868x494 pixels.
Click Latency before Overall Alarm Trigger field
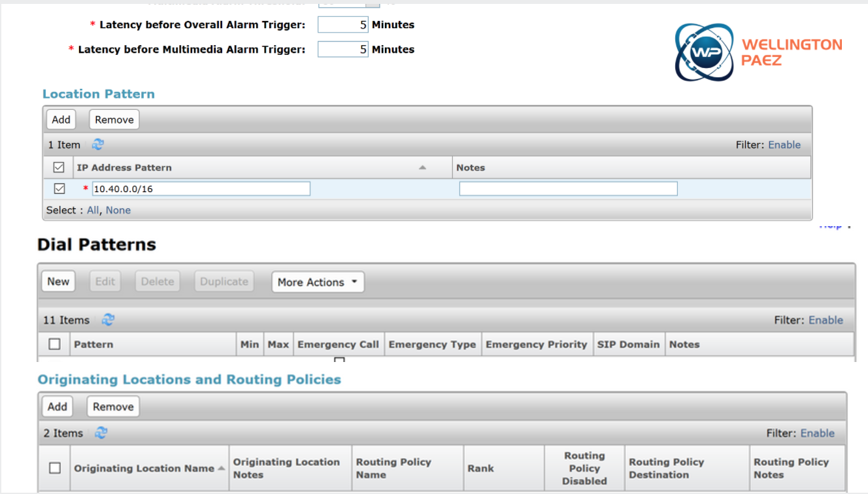pos(343,25)
